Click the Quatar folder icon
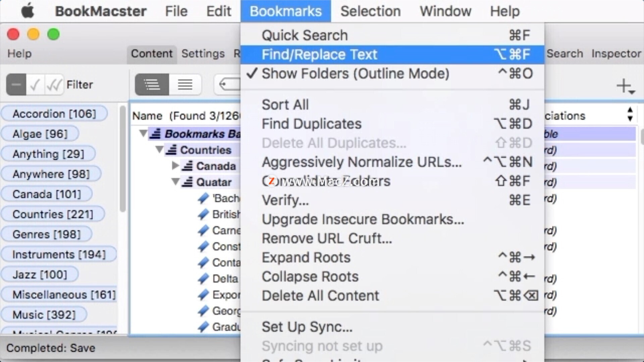 (x=187, y=182)
